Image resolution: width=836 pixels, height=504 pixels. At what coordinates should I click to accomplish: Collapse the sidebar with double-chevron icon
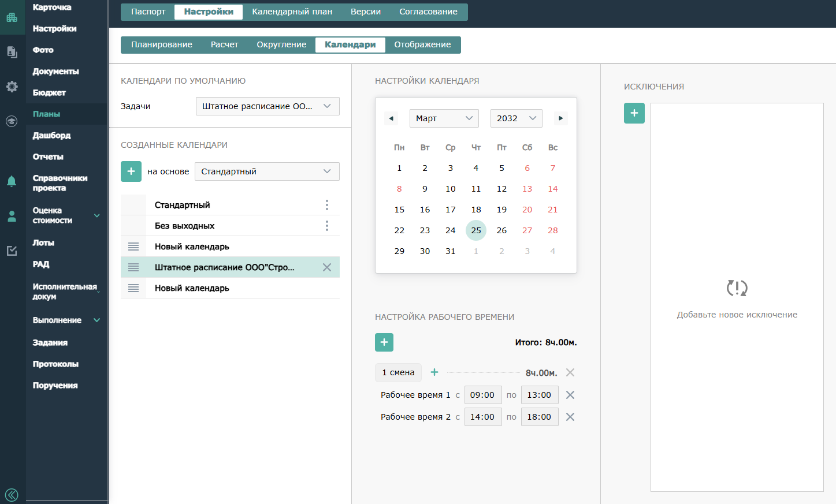(12, 495)
